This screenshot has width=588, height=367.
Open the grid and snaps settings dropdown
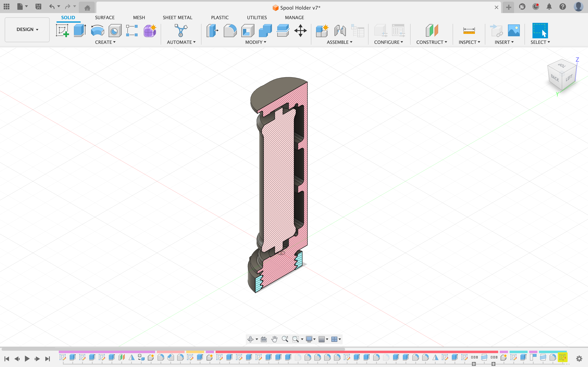tap(323, 339)
